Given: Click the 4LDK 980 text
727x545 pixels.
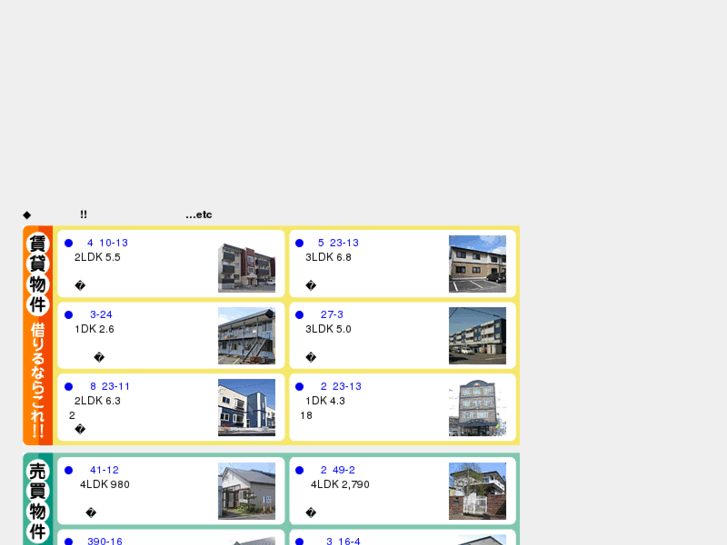Looking at the screenshot, I should (x=105, y=485).
